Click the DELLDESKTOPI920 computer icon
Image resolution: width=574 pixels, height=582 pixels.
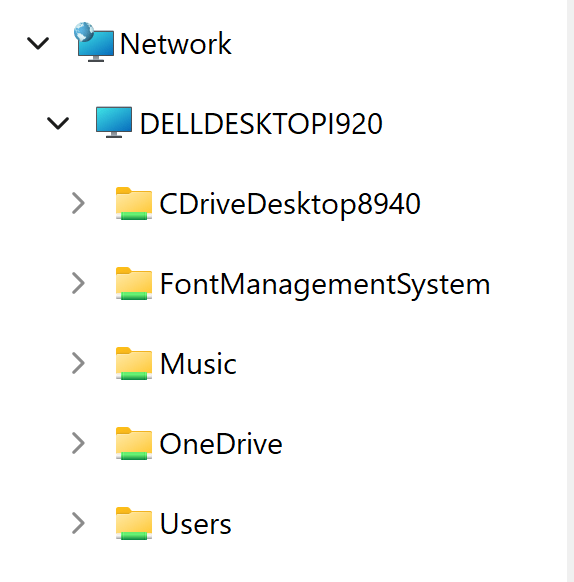click(114, 122)
